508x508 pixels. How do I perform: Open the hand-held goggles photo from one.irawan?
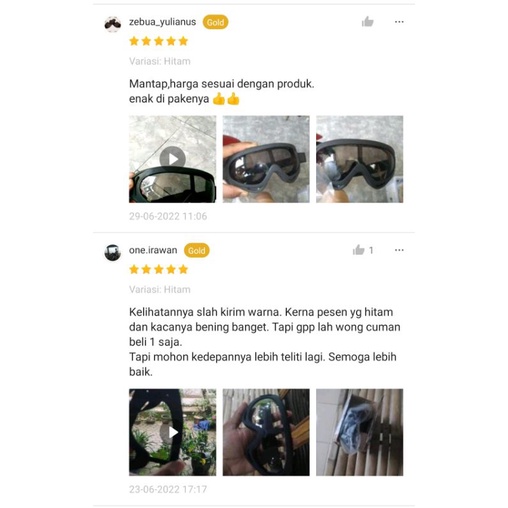coord(266,432)
